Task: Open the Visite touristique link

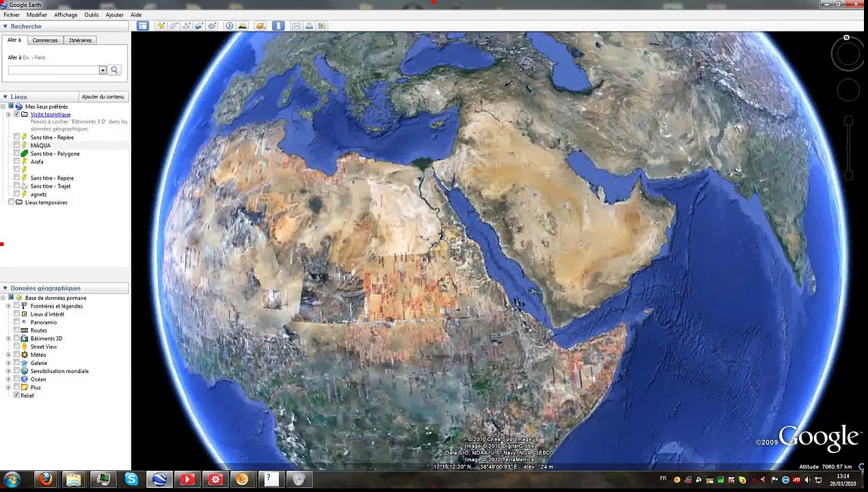Action: pyautogui.click(x=51, y=115)
